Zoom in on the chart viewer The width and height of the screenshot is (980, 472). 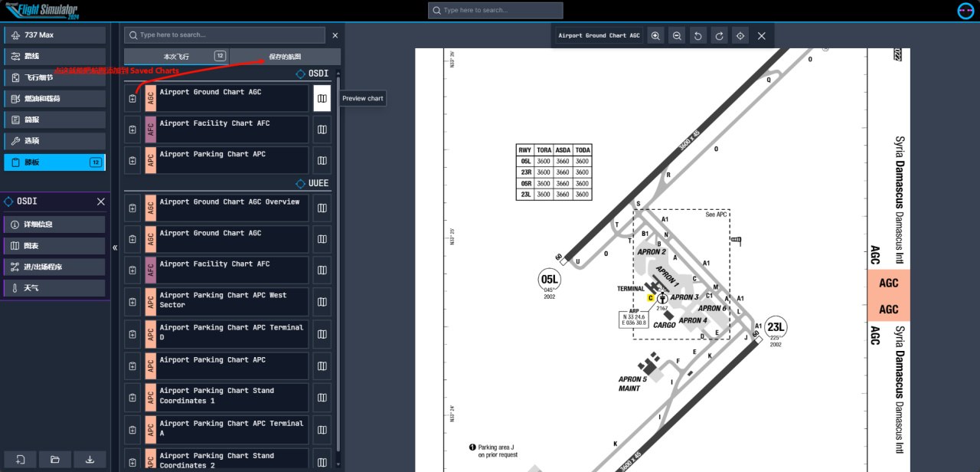point(655,35)
